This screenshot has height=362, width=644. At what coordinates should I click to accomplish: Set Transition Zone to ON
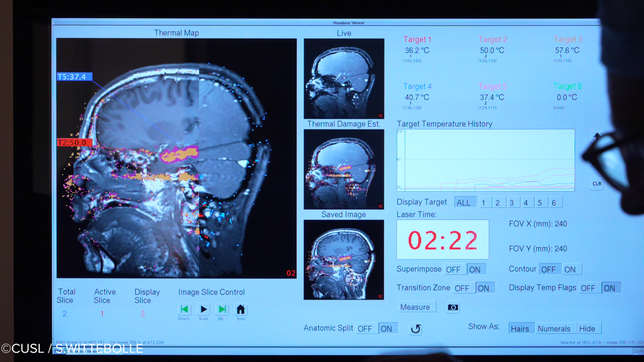pos(484,288)
